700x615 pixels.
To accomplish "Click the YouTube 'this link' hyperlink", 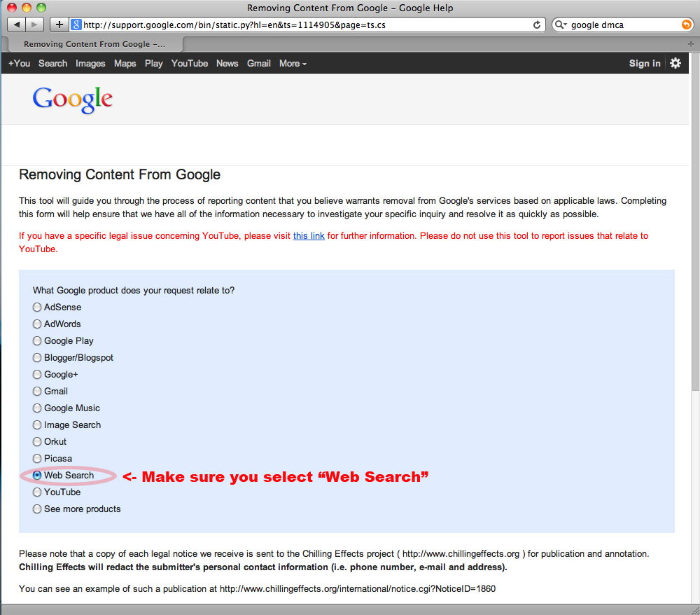I will pyautogui.click(x=309, y=235).
